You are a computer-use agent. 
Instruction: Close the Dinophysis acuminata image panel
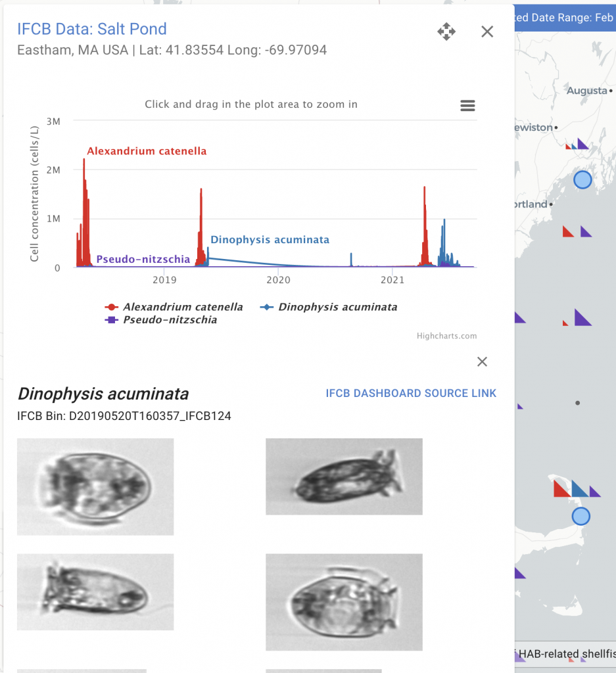482,361
